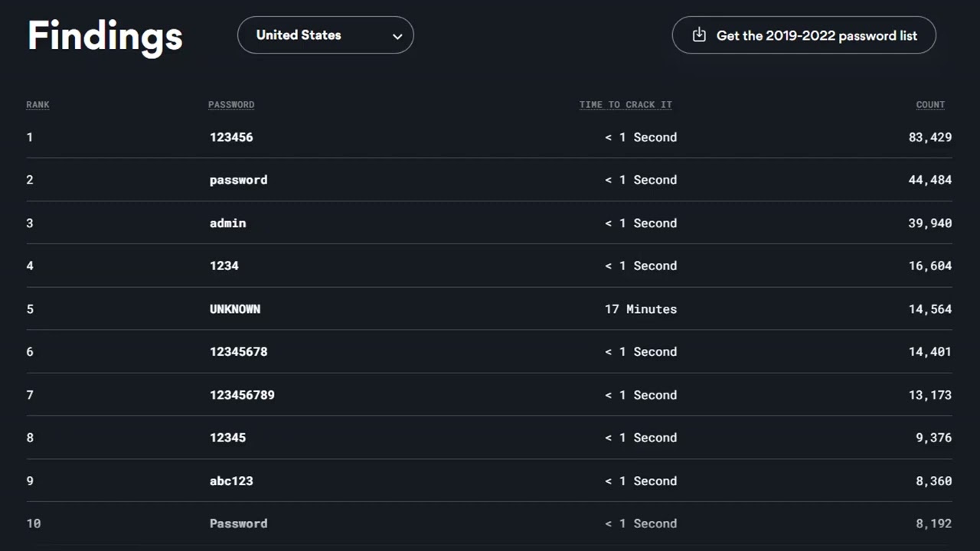980x551 pixels.
Task: Click the count value 8,360
Action: (934, 481)
